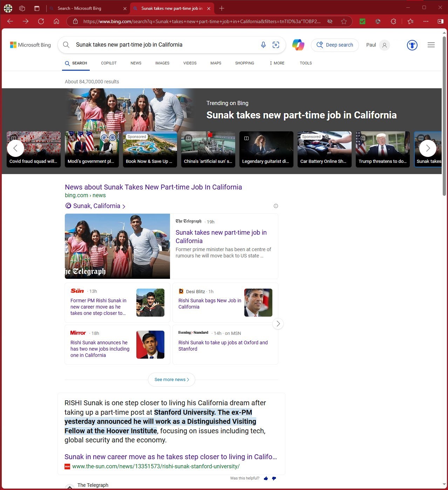Switch to the MAPS tab
The width and height of the screenshot is (448, 490).
pos(216,63)
